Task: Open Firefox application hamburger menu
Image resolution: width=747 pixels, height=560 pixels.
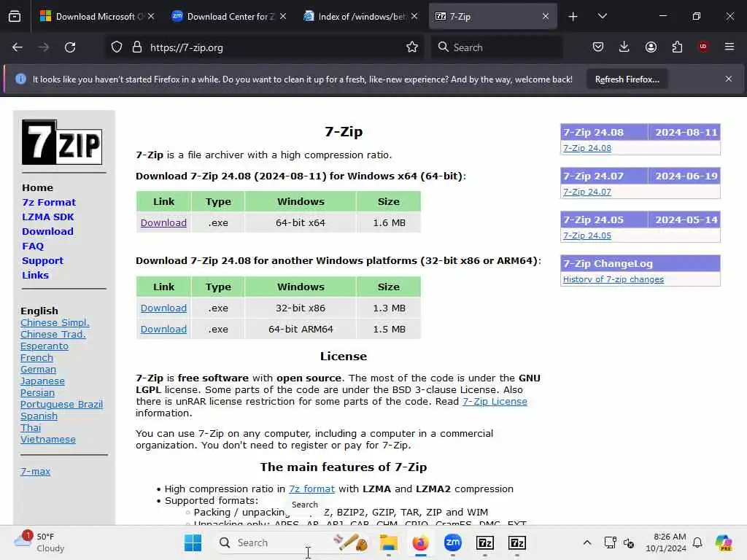Action: tap(729, 47)
